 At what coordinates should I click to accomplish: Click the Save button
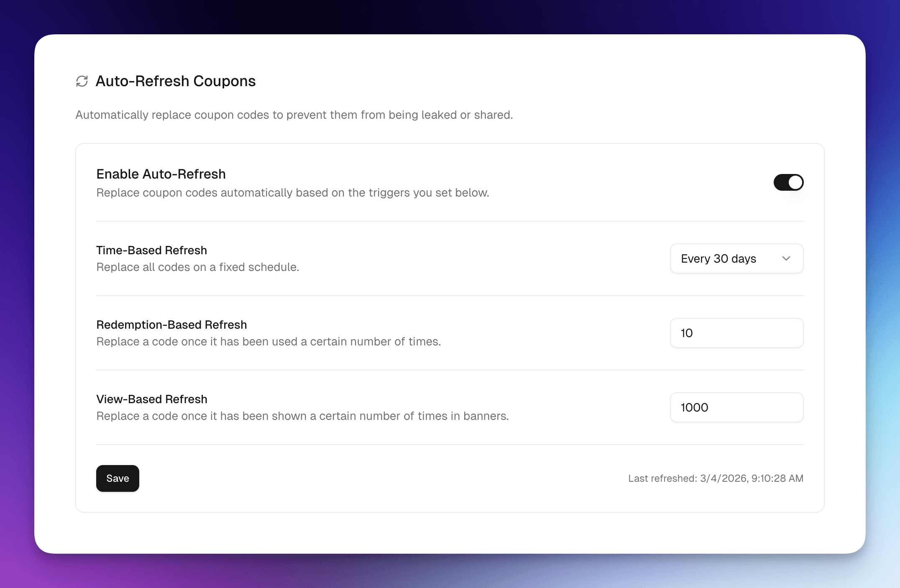[118, 478]
